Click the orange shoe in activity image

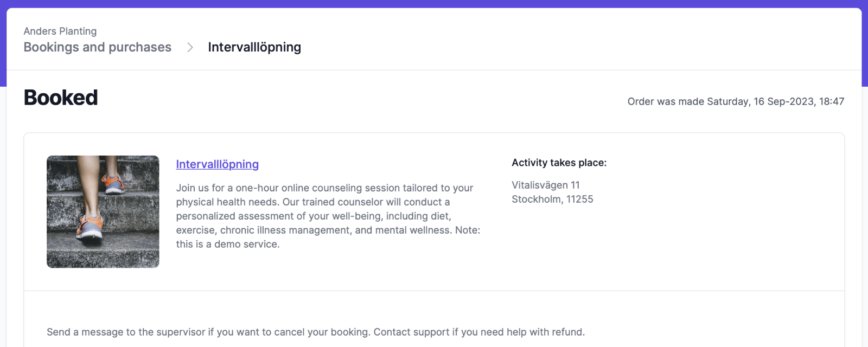pyautogui.click(x=91, y=228)
